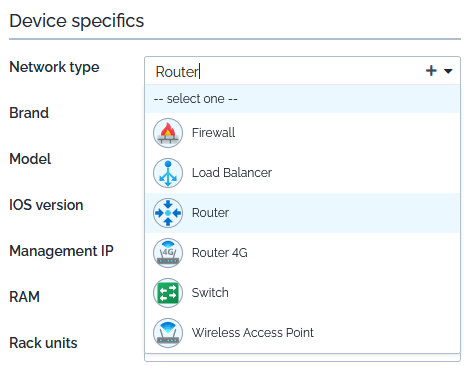Pick the Router option text

point(210,213)
